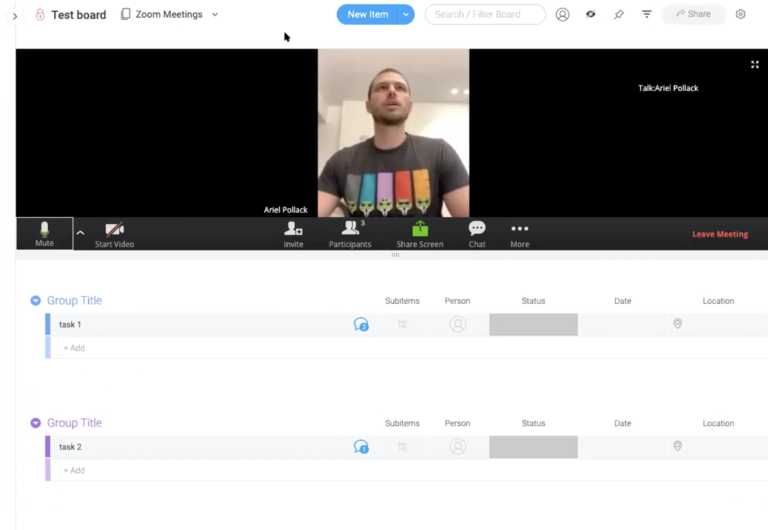This screenshot has width=768, height=530.
Task: Click the Share button
Action: pos(693,15)
